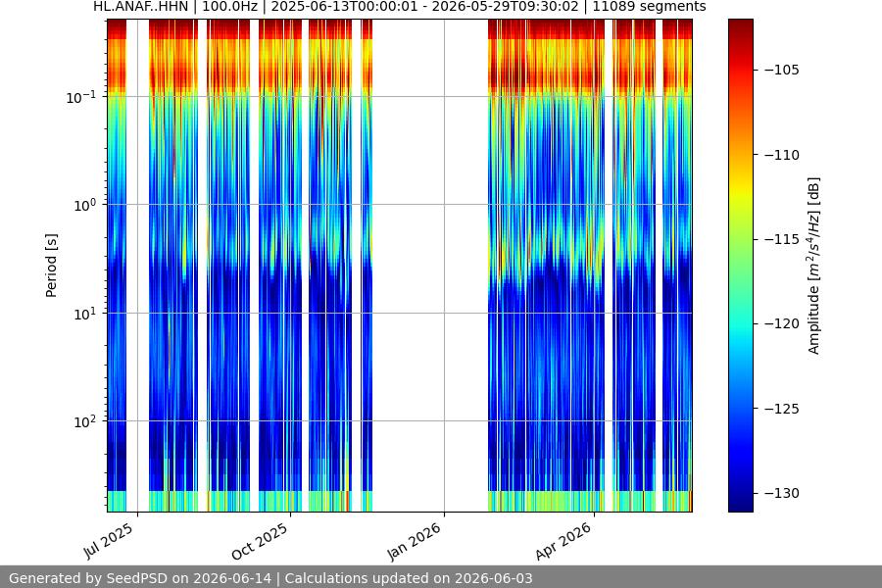882x588 pixels.
Task: Click the 10⁻¹ period tick label
Action: 80,97
